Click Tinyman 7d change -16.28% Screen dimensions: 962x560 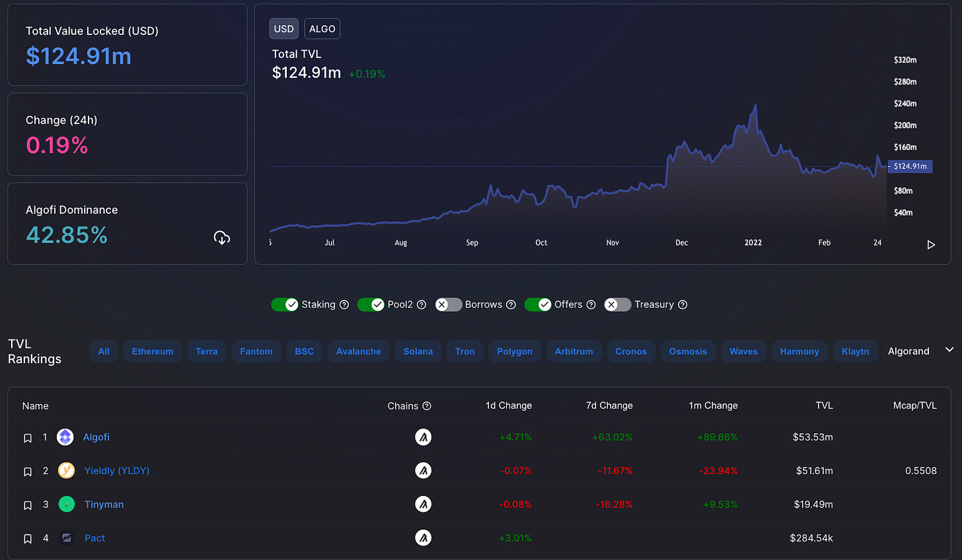(614, 505)
